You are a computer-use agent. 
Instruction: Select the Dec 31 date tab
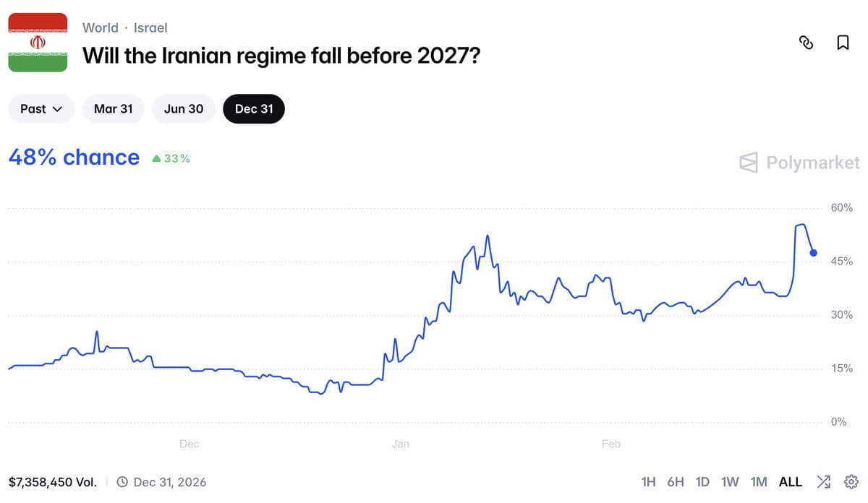pos(253,108)
